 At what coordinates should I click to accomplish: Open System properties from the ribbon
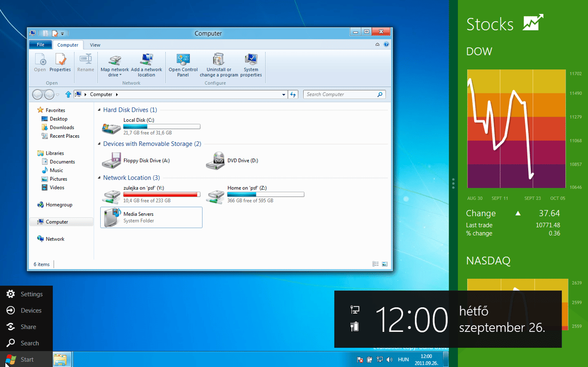pos(251,65)
